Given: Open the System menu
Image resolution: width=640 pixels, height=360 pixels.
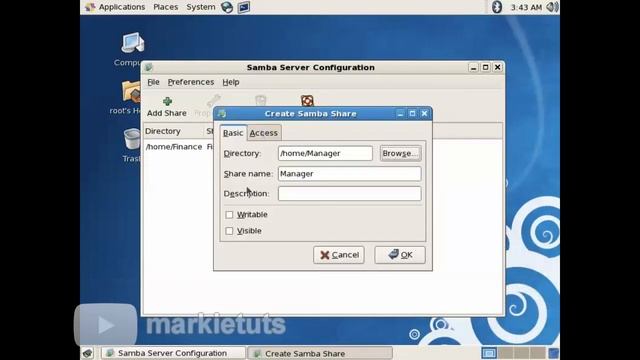Looking at the screenshot, I should point(200,7).
